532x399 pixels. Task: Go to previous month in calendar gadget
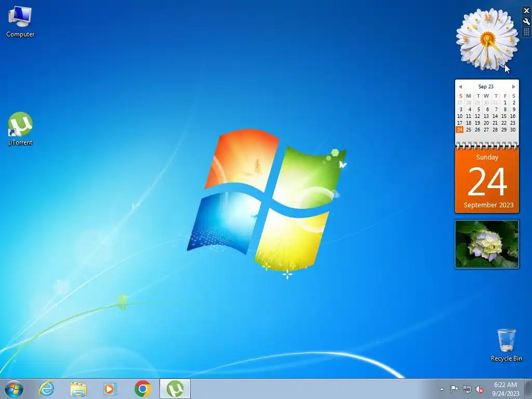(460, 87)
